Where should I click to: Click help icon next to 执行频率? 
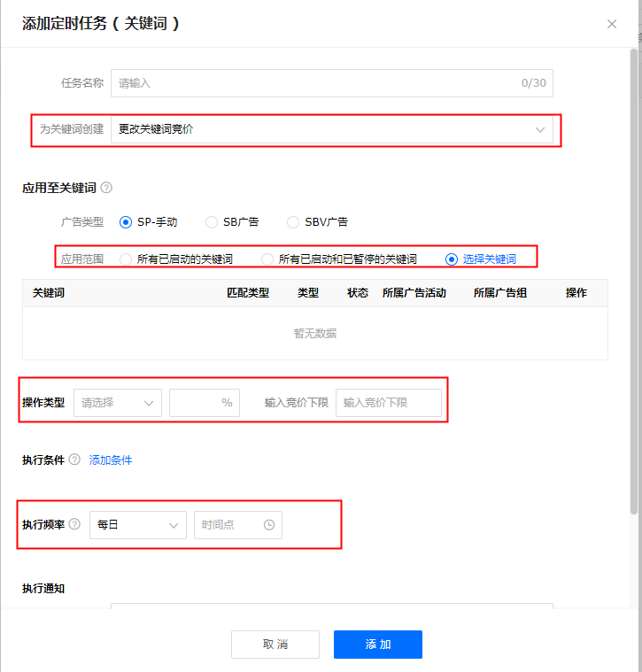[x=74, y=524]
